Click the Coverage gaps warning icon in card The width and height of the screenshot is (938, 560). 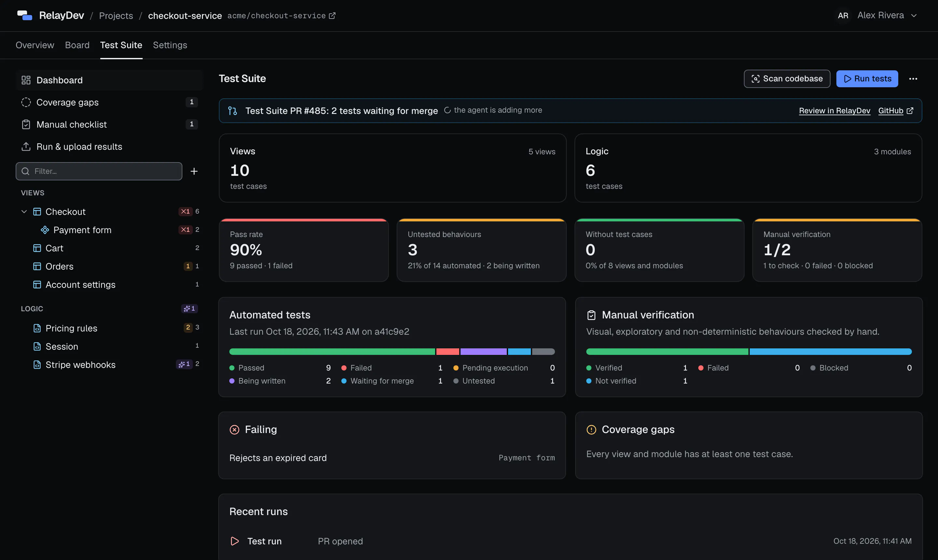pyautogui.click(x=591, y=429)
